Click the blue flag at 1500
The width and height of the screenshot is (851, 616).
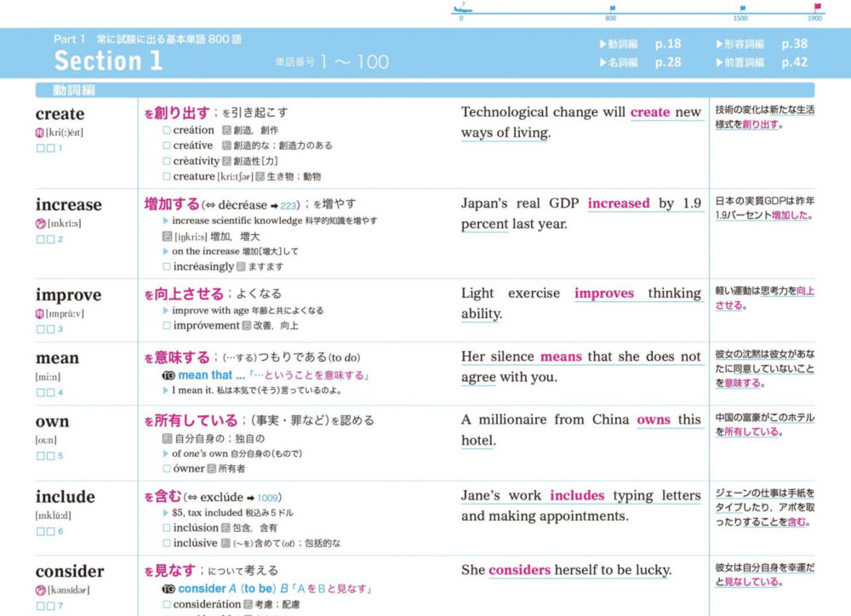[x=742, y=9]
